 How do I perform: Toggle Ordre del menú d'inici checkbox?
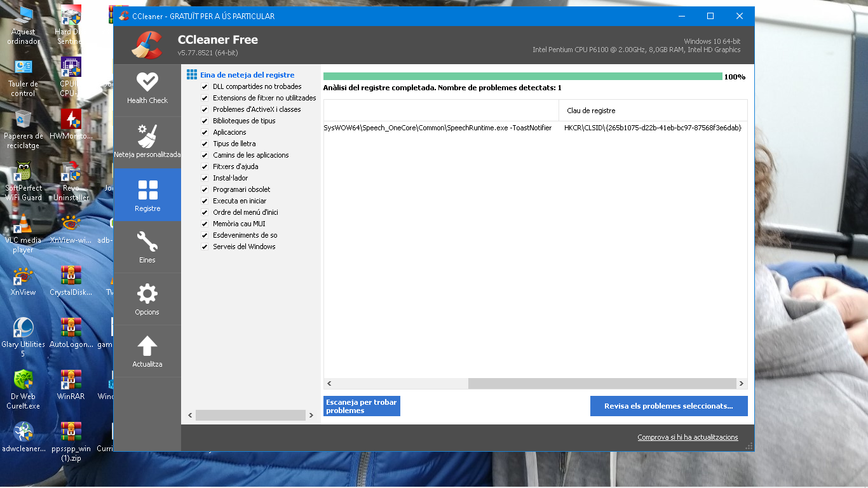click(205, 212)
